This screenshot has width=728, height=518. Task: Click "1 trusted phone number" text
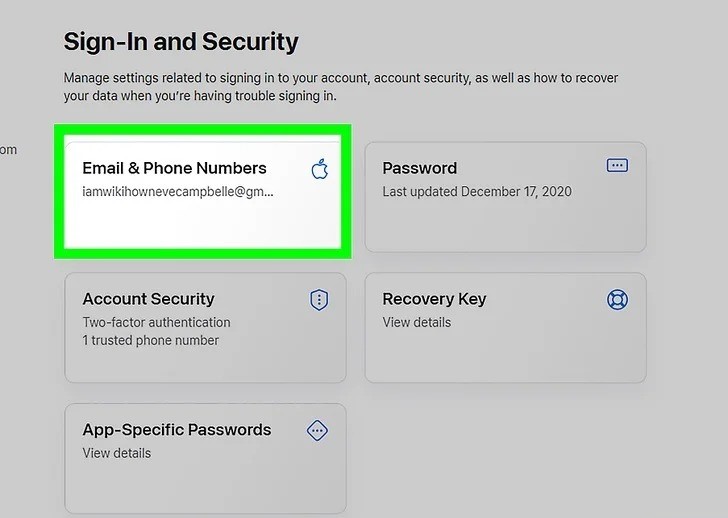[x=150, y=340]
